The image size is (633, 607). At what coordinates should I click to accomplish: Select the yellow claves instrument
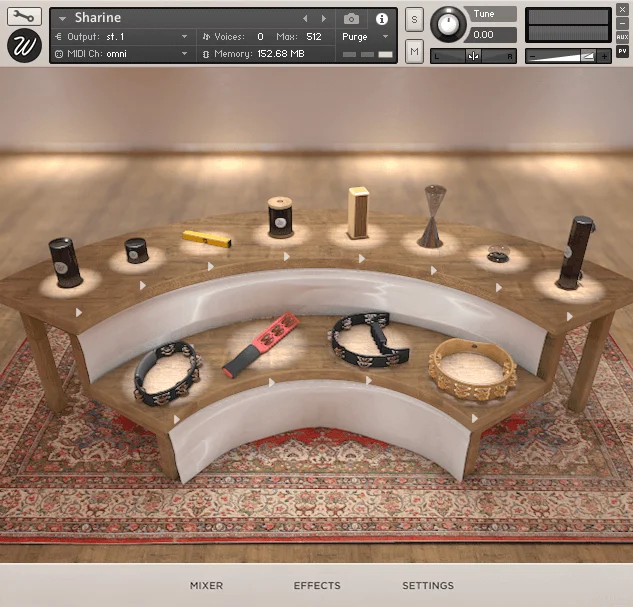pyautogui.click(x=207, y=239)
